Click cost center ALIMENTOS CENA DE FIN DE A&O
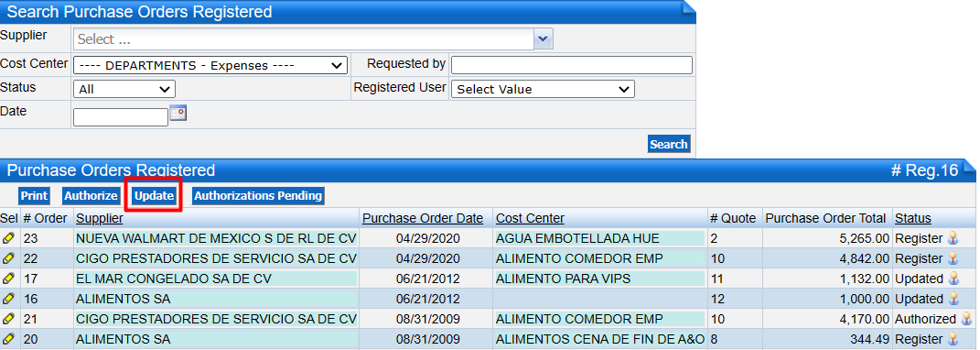This screenshot has height=350, width=980. [x=600, y=339]
